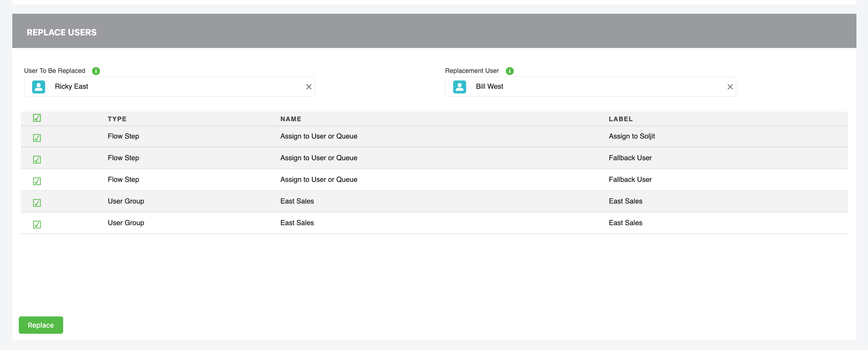Viewport: 868px width, 350px height.
Task: Toggle the select-all checkbox in table header
Action: pyautogui.click(x=37, y=118)
